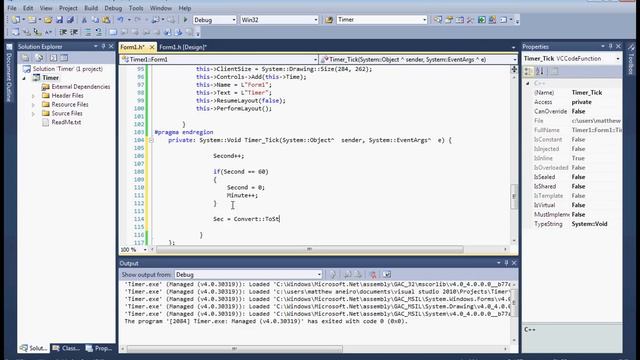Click Solution Explorer Properties toolbar icon

[25, 58]
